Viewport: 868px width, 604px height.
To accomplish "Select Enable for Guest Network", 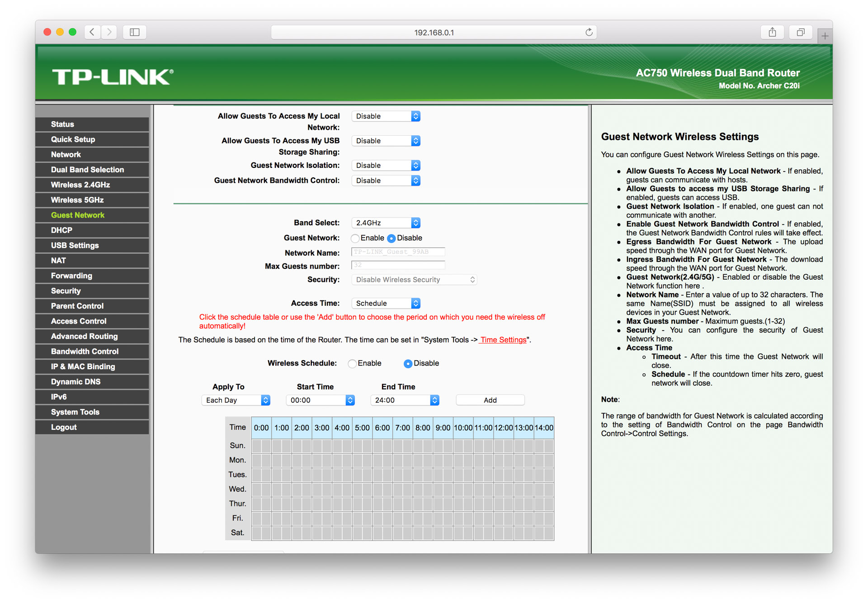I will pyautogui.click(x=355, y=238).
